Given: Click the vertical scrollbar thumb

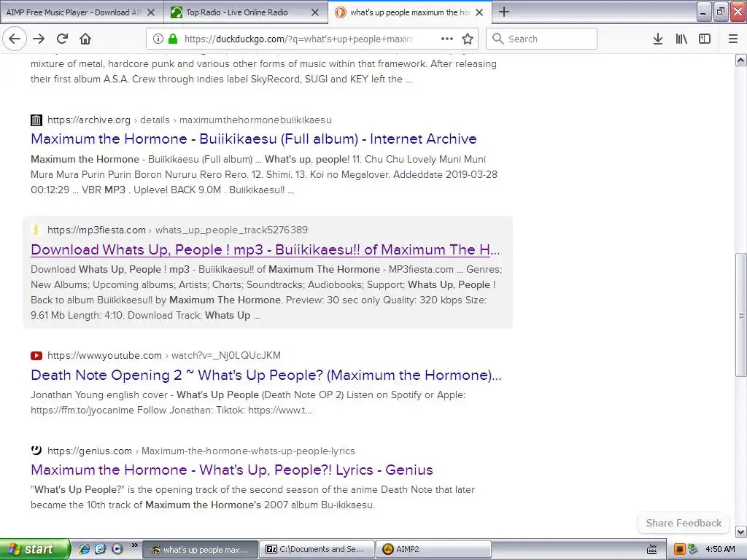Looking at the screenshot, I should coord(741,315).
